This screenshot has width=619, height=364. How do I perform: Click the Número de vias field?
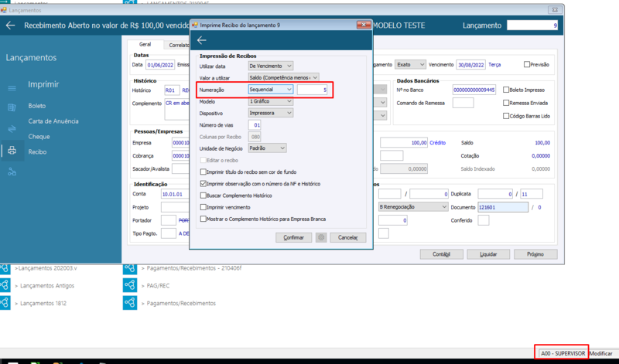(255, 125)
